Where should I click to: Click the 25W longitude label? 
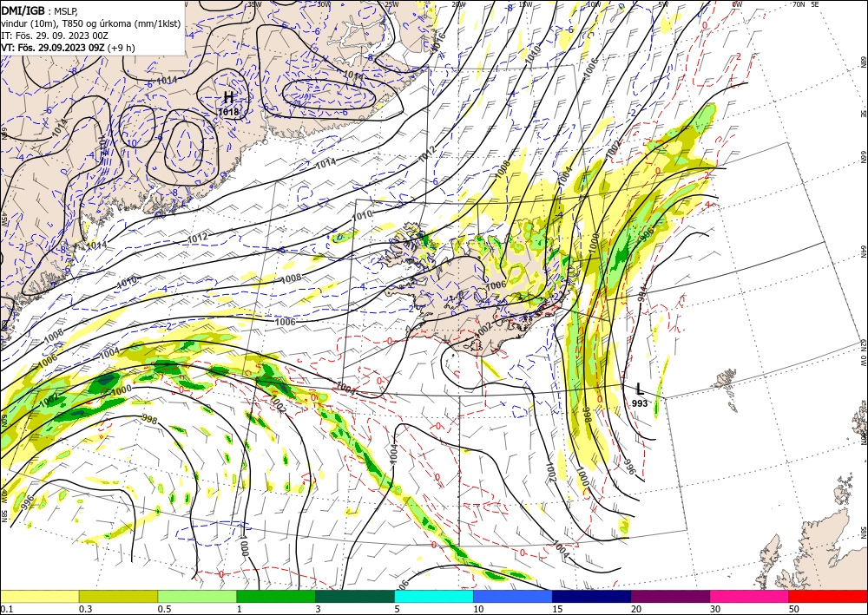pos(391,3)
